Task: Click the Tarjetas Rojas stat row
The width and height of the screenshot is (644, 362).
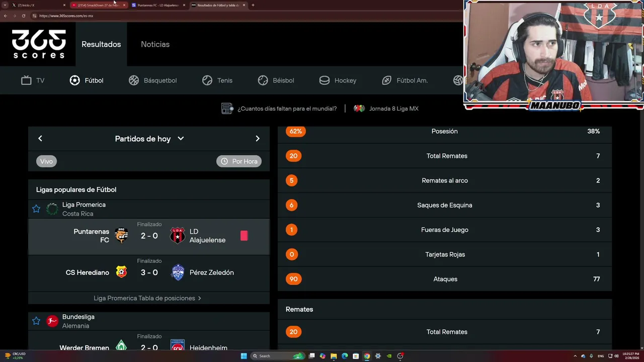Action: point(445,254)
